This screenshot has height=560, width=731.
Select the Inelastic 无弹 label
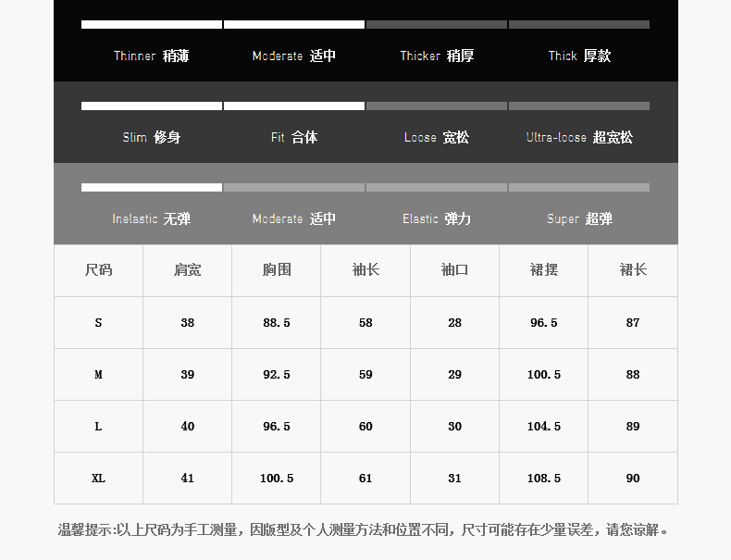pos(151,218)
